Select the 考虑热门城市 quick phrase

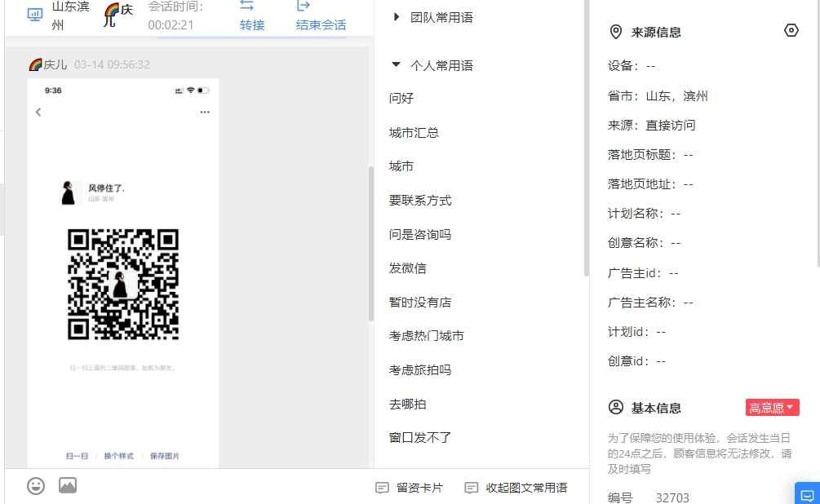pyautogui.click(x=426, y=336)
